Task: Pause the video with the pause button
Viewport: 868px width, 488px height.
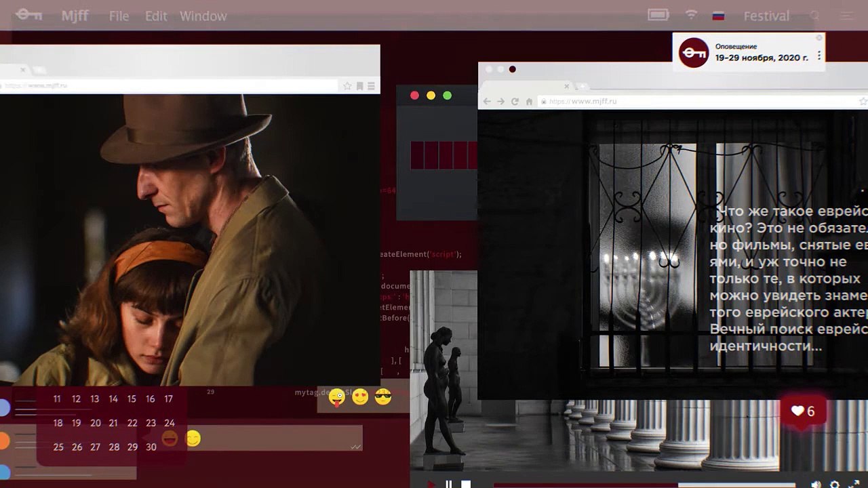Action: pos(448,484)
